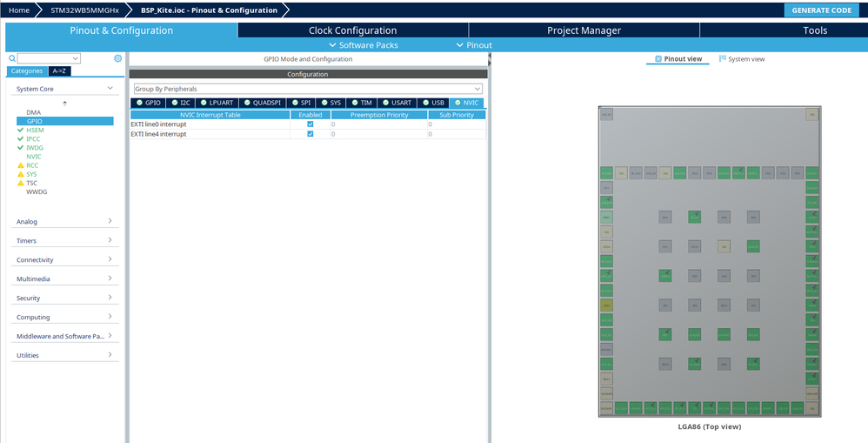Select the PA4 pin on chip
The height and width of the screenshot is (443, 868).
coord(694,173)
